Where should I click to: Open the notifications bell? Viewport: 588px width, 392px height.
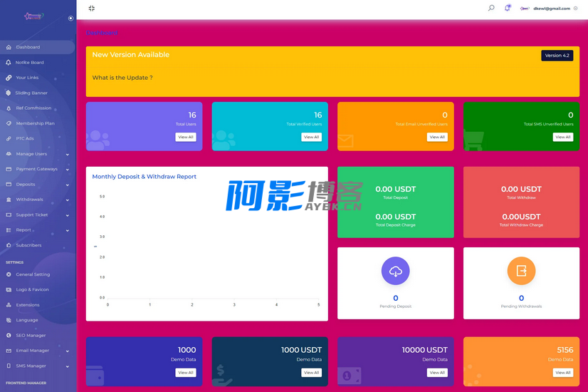click(508, 8)
